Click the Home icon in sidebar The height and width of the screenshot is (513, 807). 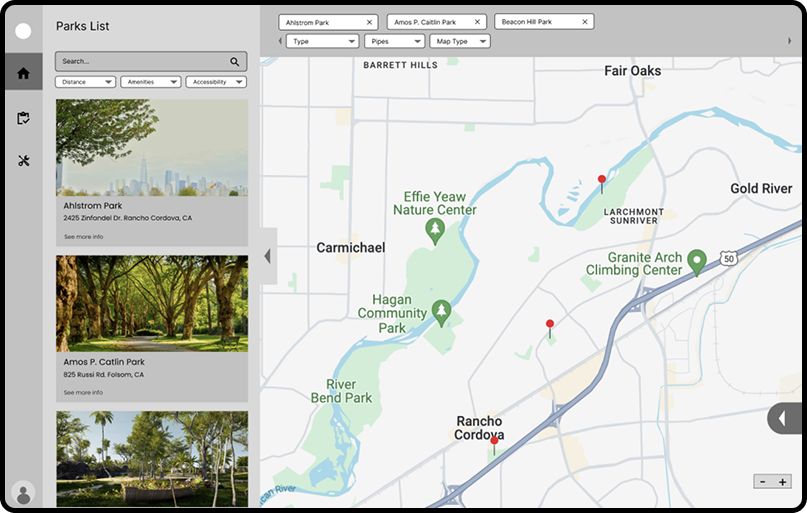click(x=23, y=73)
